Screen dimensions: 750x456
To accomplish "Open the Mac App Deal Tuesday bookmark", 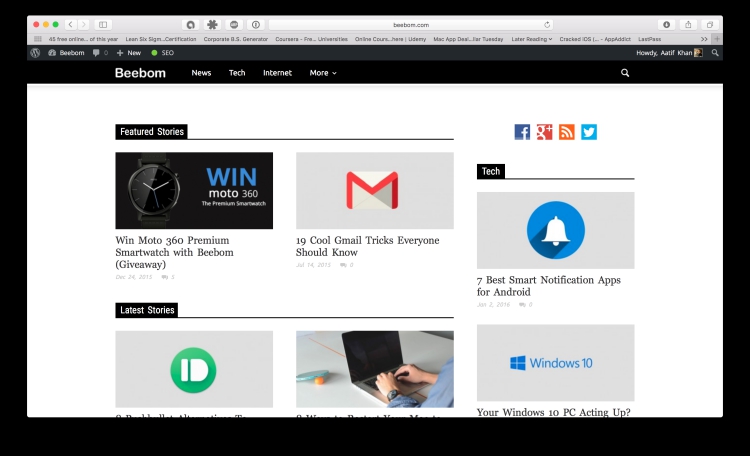I will click(468, 39).
